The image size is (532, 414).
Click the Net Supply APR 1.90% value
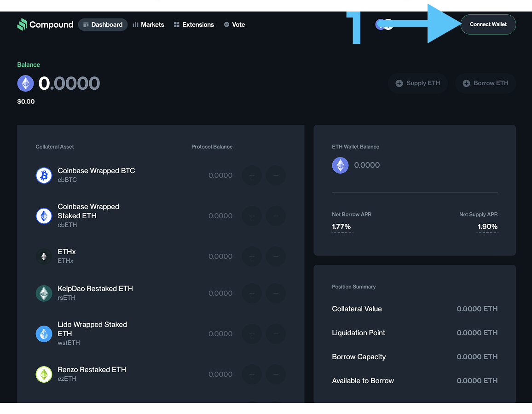487,227
